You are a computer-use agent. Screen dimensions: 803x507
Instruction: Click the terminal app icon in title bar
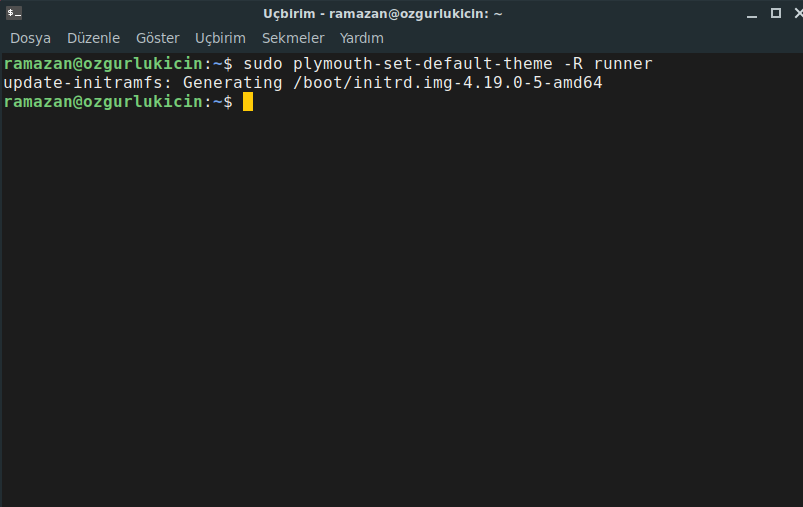[x=14, y=13]
